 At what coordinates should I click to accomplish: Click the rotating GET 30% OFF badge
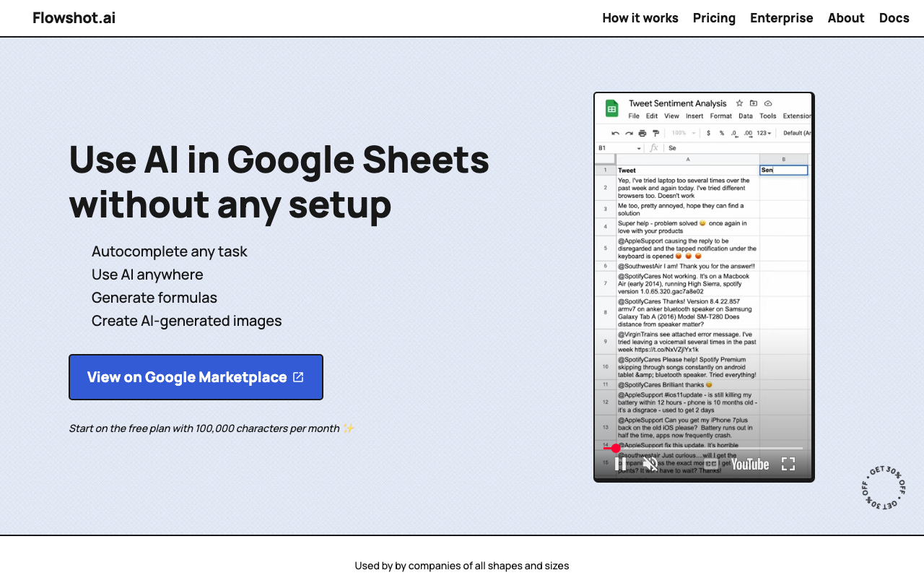click(x=884, y=488)
